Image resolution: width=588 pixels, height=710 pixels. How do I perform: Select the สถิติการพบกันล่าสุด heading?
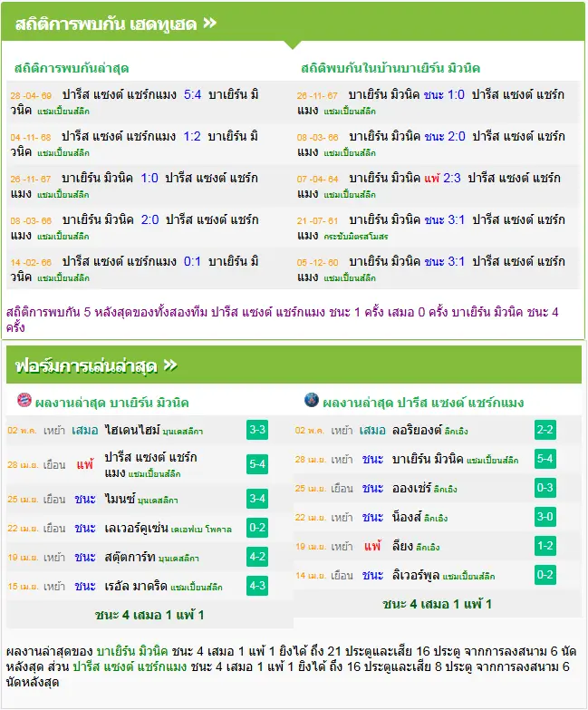(72, 68)
